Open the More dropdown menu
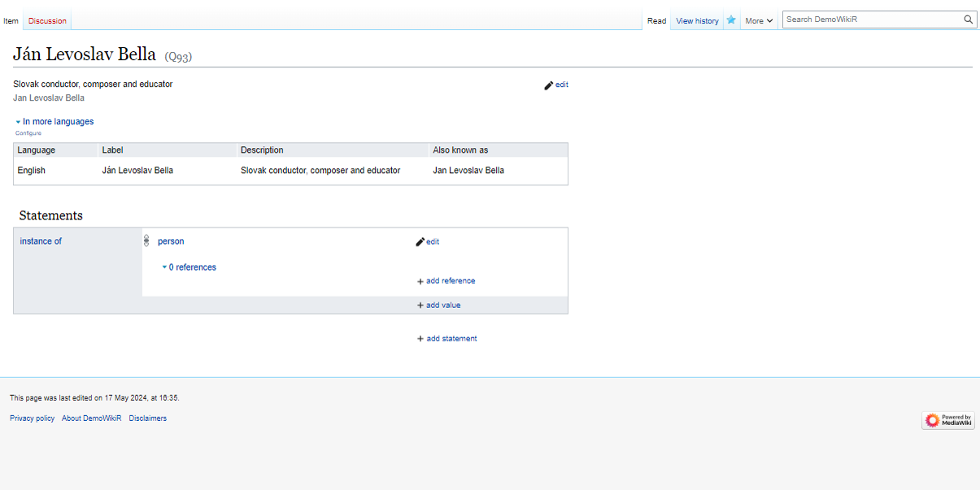Screen dimensions: 980x490 point(759,21)
